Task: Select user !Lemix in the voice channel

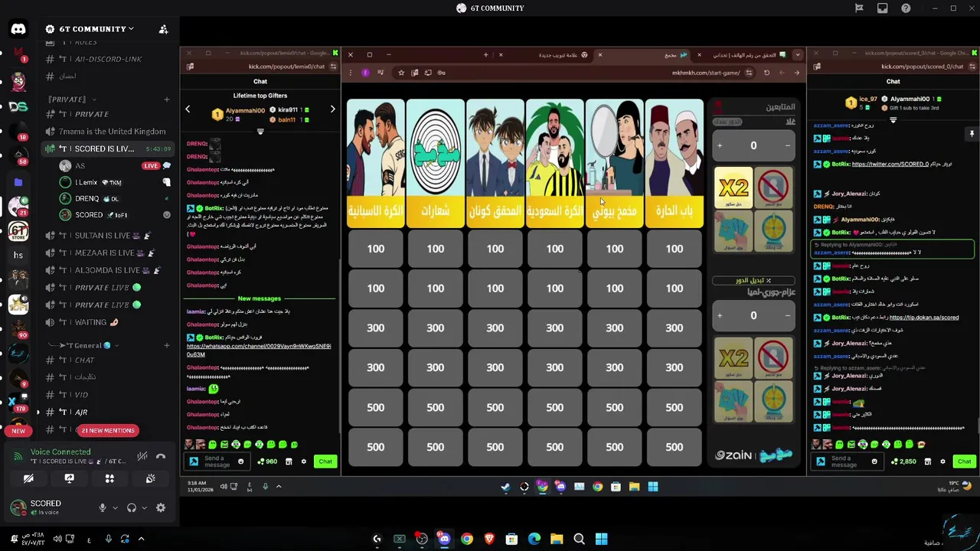Action: coord(115,182)
